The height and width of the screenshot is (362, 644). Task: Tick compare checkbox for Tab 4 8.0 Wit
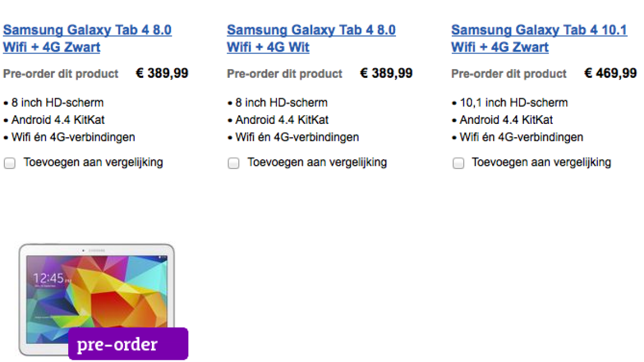point(233,164)
